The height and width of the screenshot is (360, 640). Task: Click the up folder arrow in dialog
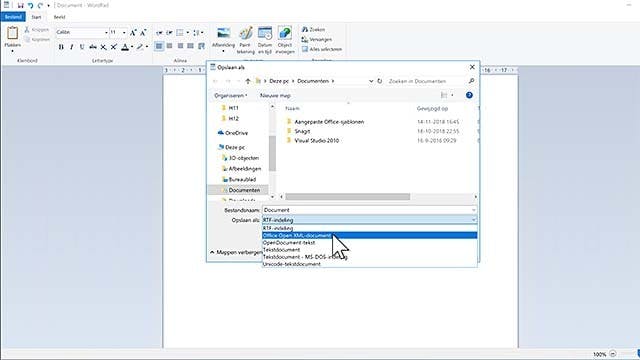(x=248, y=81)
